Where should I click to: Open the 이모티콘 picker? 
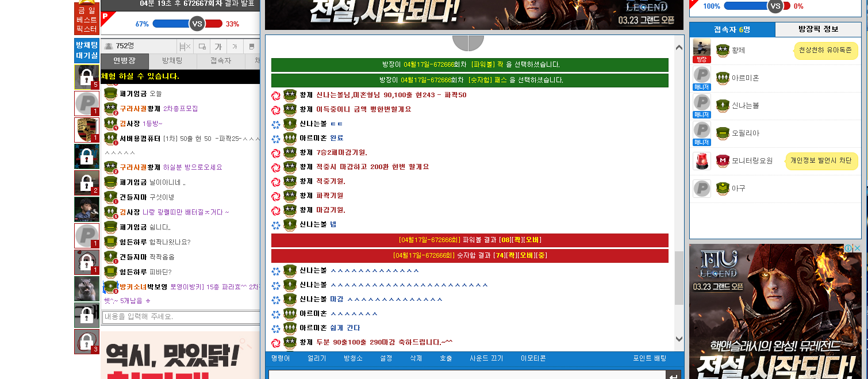[533, 358]
